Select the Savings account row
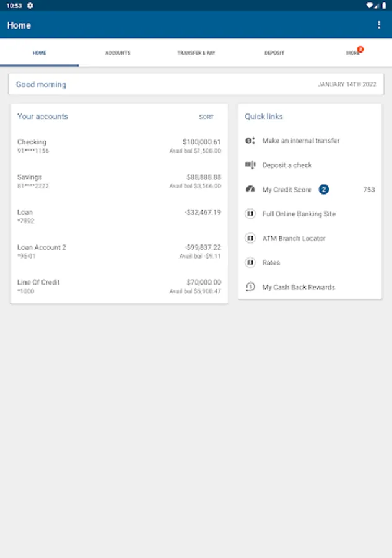 [x=119, y=181]
